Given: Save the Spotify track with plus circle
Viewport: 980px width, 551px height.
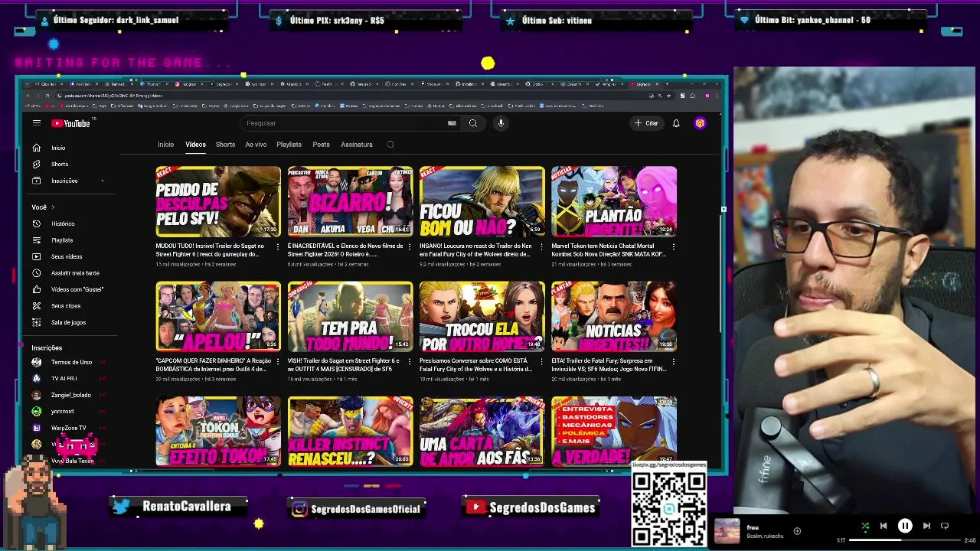Looking at the screenshot, I should [797, 531].
